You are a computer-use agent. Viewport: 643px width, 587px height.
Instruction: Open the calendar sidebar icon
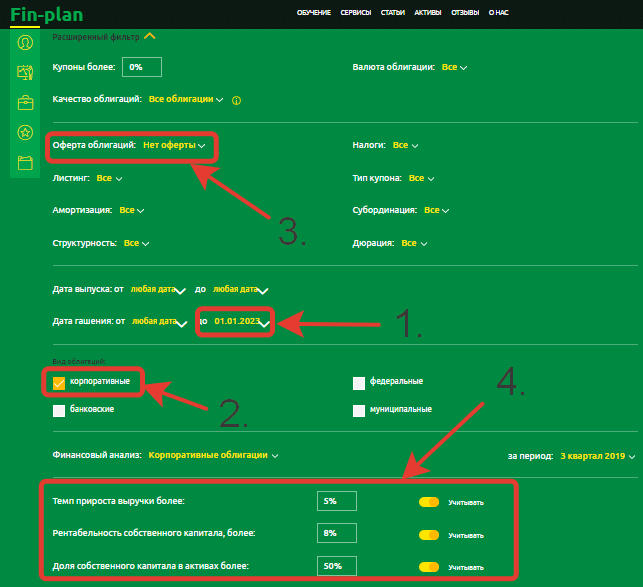tap(25, 163)
